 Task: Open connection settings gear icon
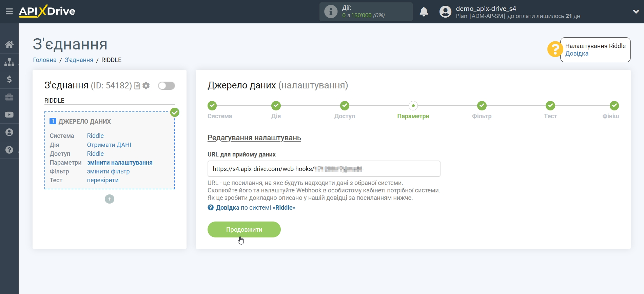point(146,86)
